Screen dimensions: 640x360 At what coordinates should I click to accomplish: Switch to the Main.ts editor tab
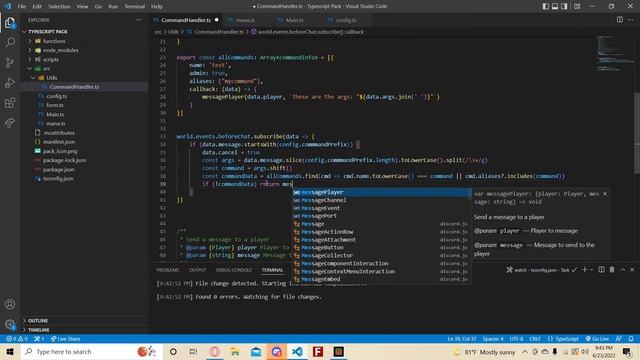294,20
